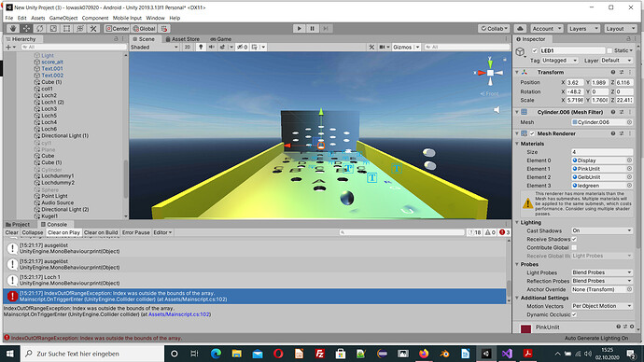Toggle the Receive Shadows checkbox
644x362 pixels.
[574, 239]
